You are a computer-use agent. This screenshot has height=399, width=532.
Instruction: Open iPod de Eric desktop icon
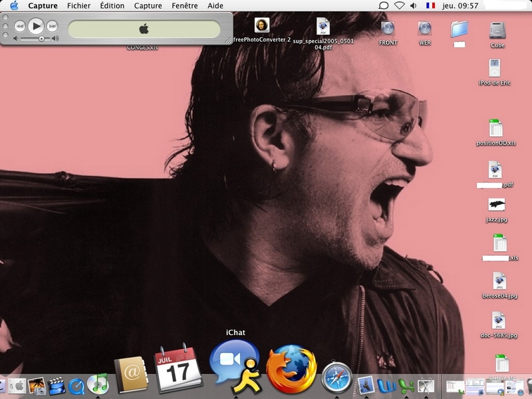tap(494, 68)
